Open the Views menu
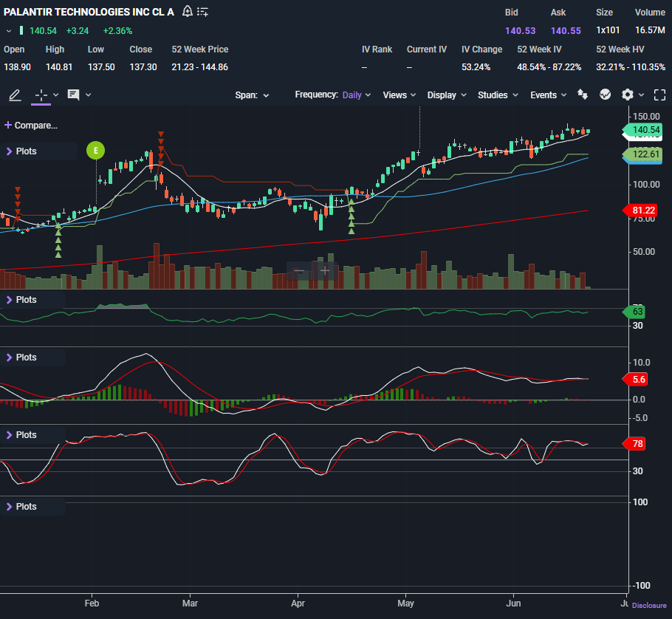 (400, 95)
